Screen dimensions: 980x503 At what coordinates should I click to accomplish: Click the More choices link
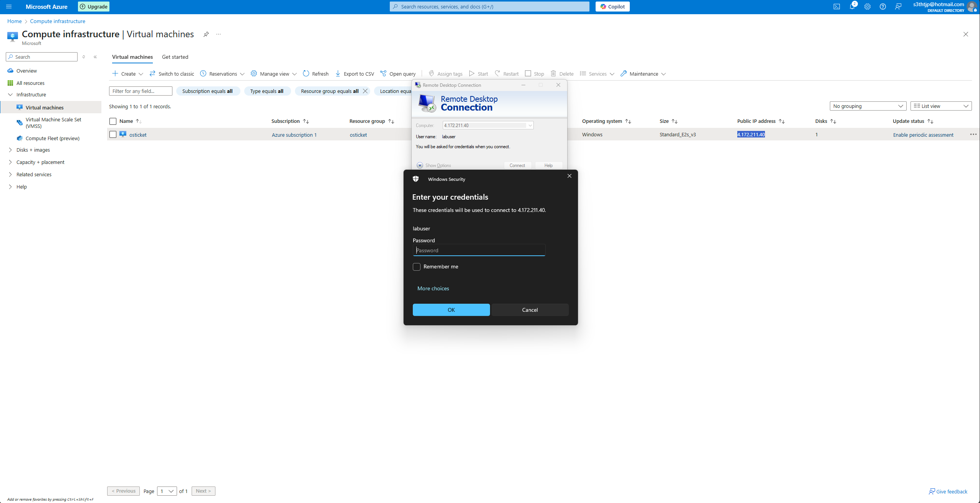[433, 288]
